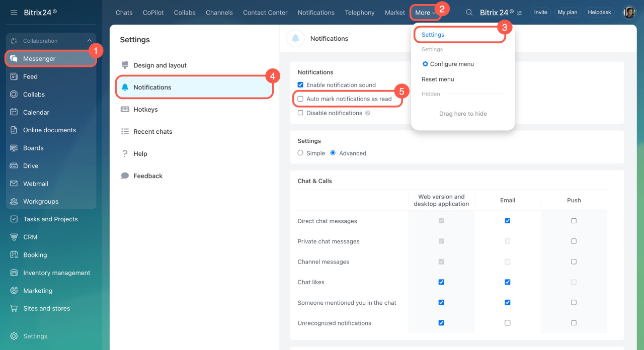Check Push for Channel messages
The height and width of the screenshot is (350, 644).
pyautogui.click(x=574, y=262)
